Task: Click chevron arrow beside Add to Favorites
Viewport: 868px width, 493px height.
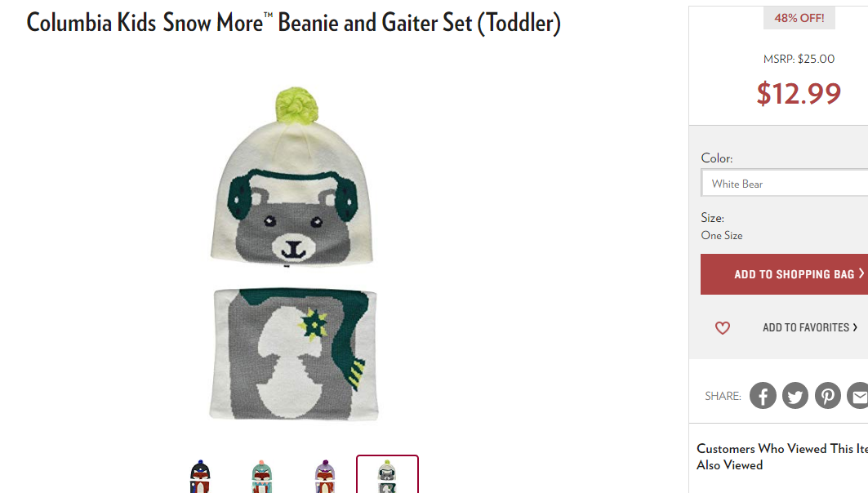Action: tap(855, 327)
